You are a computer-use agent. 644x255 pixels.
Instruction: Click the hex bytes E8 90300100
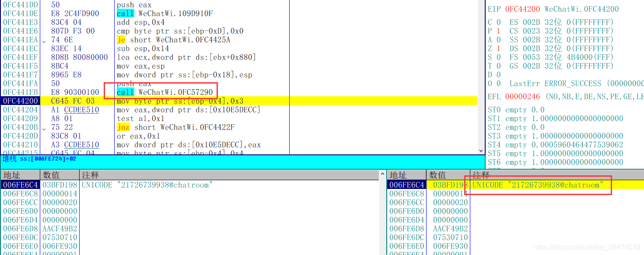click(x=75, y=92)
